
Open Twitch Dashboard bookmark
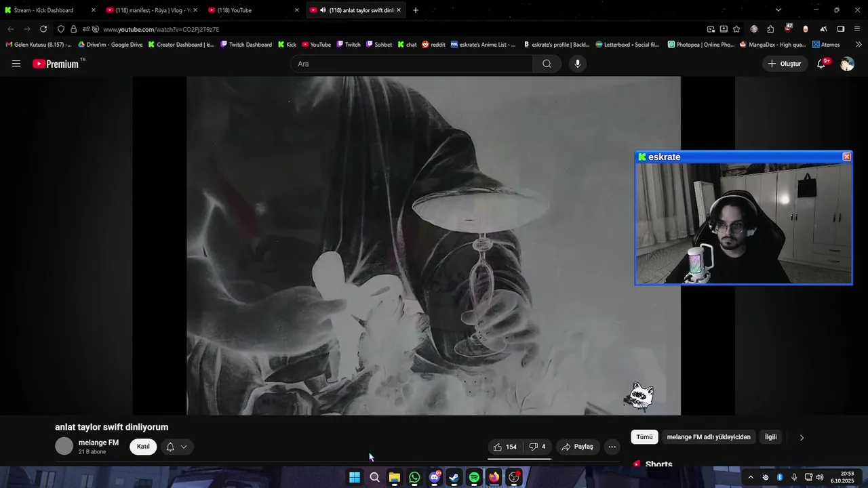click(x=246, y=45)
